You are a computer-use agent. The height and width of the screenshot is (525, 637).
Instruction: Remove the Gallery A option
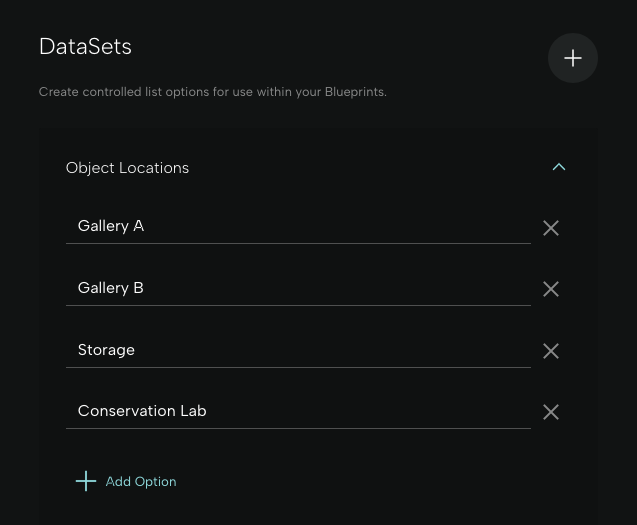pyautogui.click(x=551, y=228)
